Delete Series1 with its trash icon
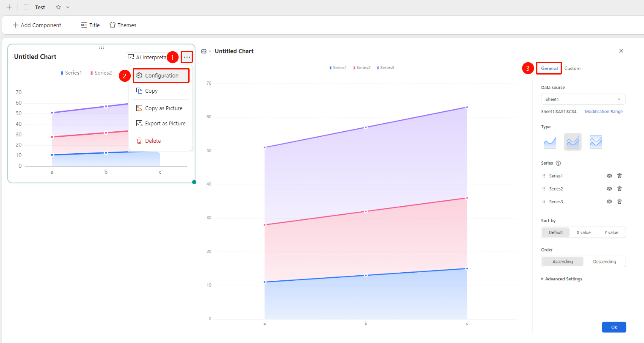 [619, 176]
